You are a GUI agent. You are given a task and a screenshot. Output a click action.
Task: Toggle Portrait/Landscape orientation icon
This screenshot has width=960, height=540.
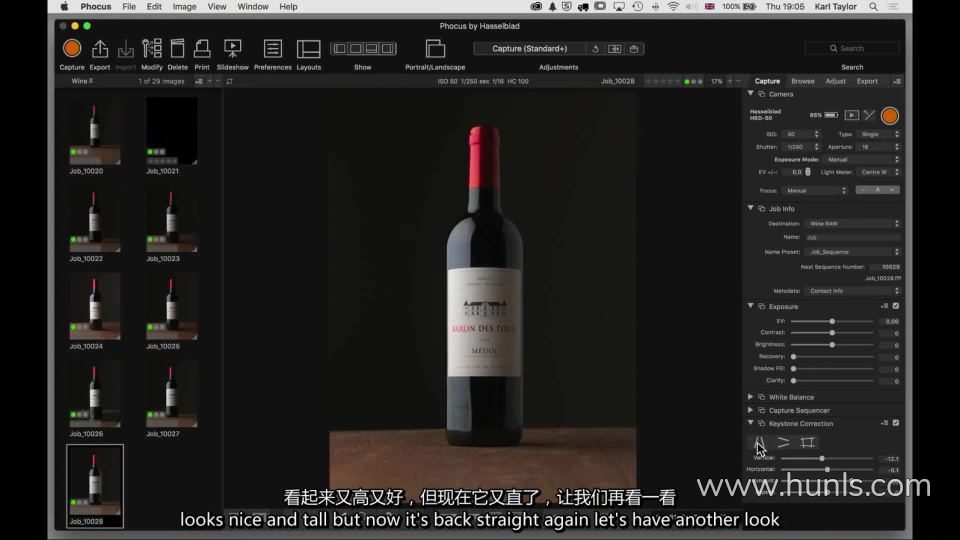[435, 48]
